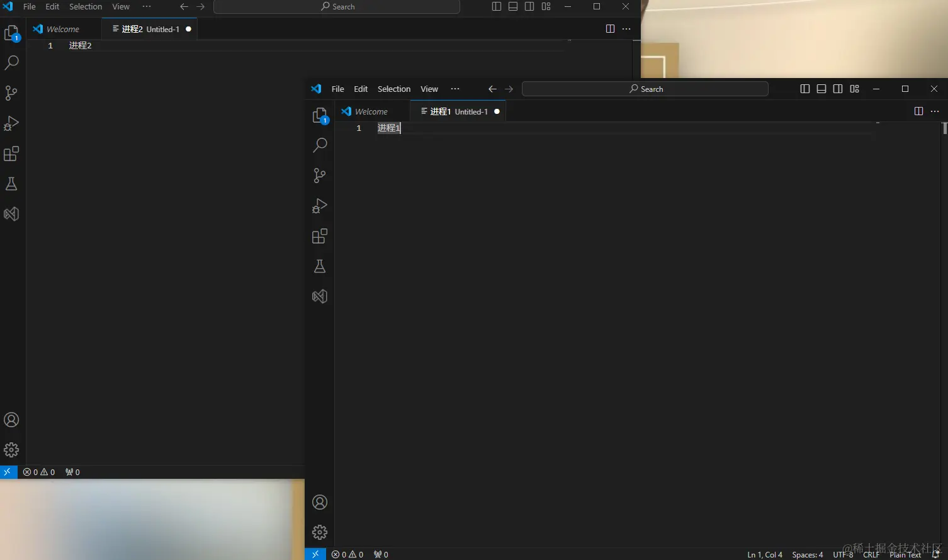Select the 进程2 Untitled-1 tab
The width and height of the screenshot is (948, 560).
click(x=149, y=29)
